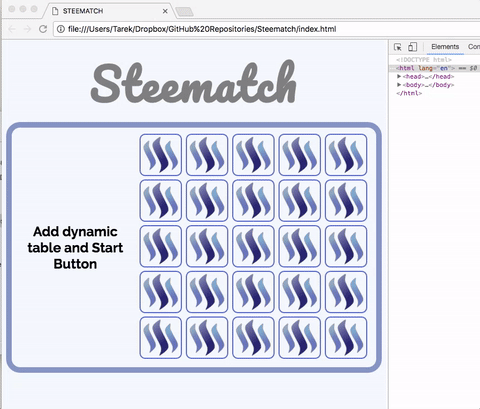This screenshot has height=409, width=480.
Task: Select the DevTools inspect element tool
Action: 398,47
